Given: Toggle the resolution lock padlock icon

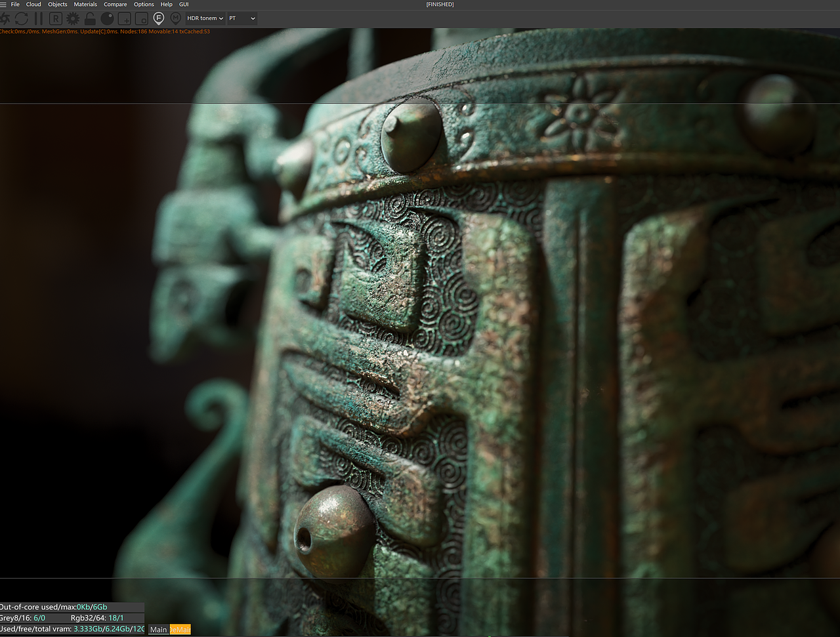Looking at the screenshot, I should click(90, 18).
